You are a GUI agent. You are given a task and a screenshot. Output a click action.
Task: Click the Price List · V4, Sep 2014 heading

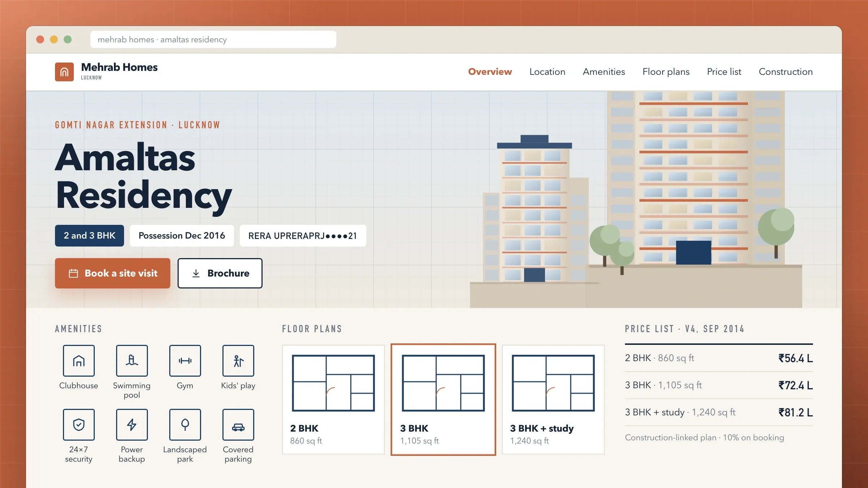(685, 329)
